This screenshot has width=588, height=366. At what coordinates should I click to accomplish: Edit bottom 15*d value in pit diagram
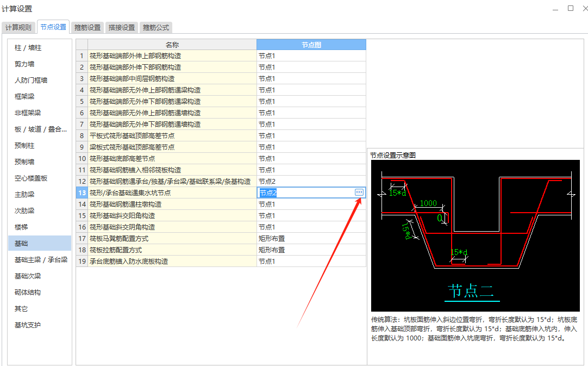459,252
